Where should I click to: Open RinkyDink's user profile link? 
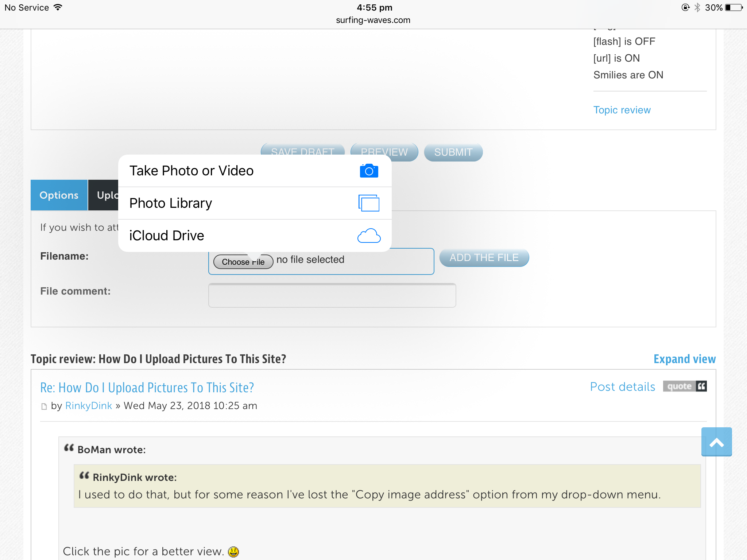[89, 406]
